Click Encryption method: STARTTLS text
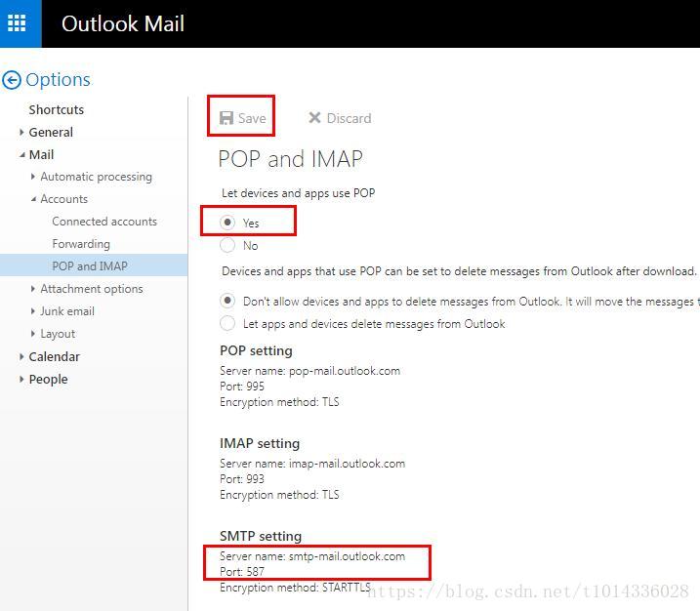The image size is (700, 611). (x=295, y=588)
